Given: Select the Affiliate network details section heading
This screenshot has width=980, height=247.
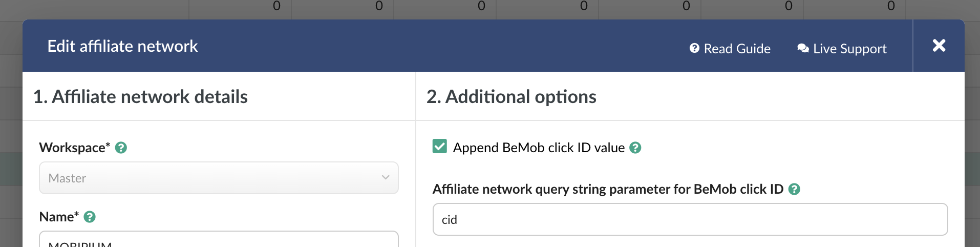Looking at the screenshot, I should pyautogui.click(x=140, y=96).
